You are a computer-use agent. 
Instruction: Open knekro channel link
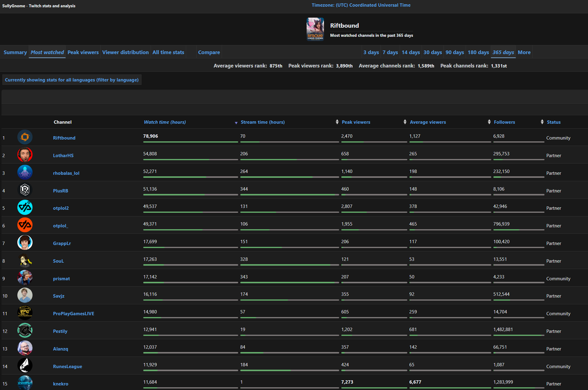(61, 384)
